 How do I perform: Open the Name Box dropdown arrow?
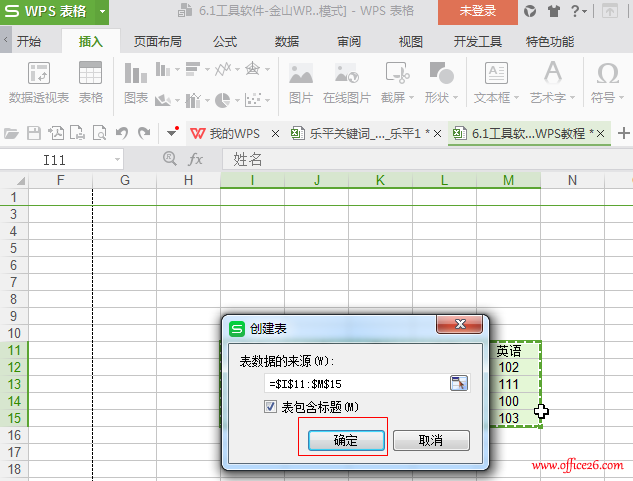(117, 159)
